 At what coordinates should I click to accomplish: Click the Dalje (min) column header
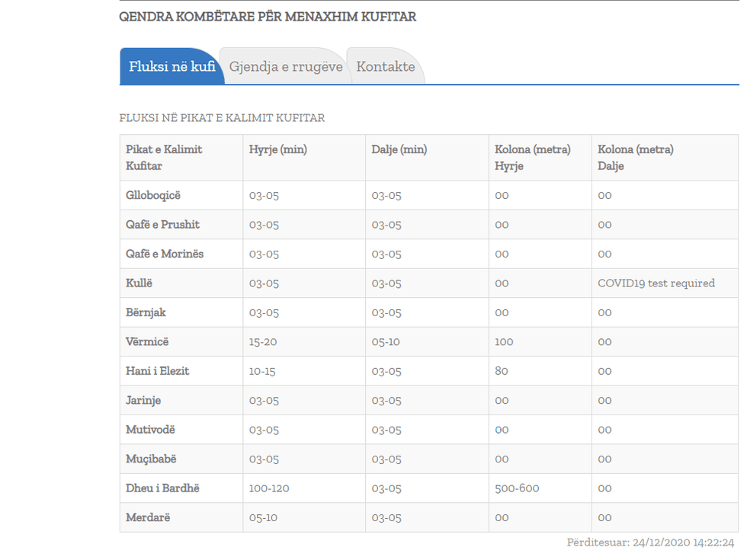pos(399,150)
